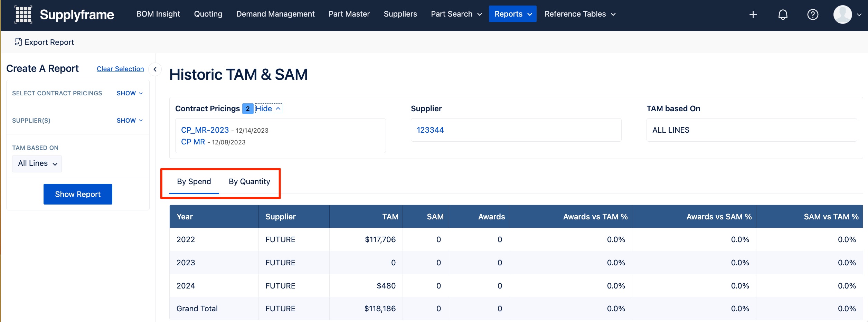This screenshot has height=322, width=868.
Task: Click the Supplyframe brand name
Action: point(77,15)
